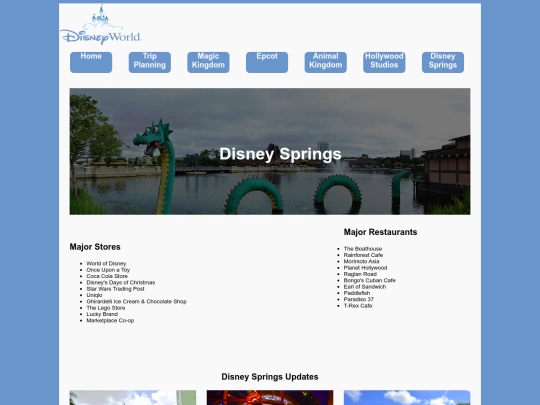The width and height of the screenshot is (540, 405).
Task: Select Morimoto Asia restaurant
Action: click(x=361, y=261)
